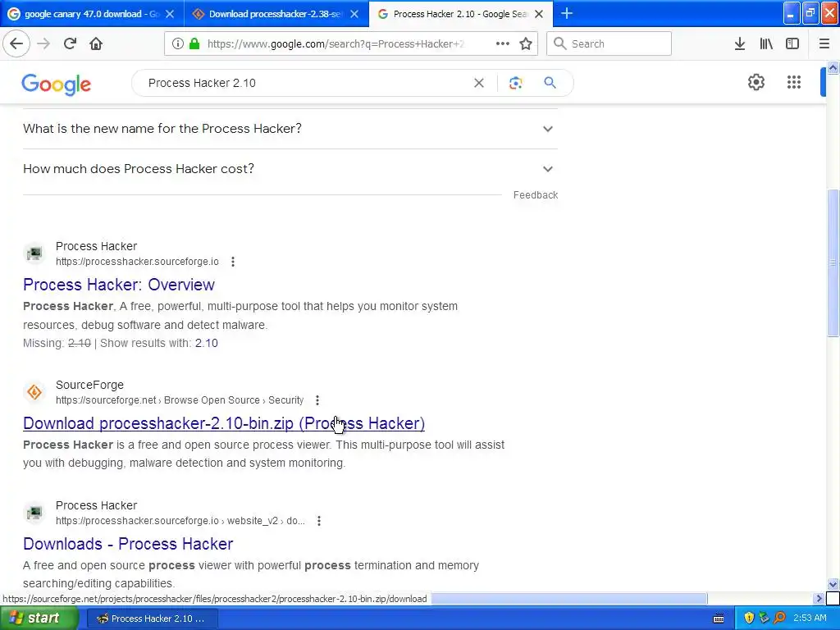This screenshot has height=630, width=840.
Task: Click the page vertical scrollbar thumb
Action: coord(833,262)
